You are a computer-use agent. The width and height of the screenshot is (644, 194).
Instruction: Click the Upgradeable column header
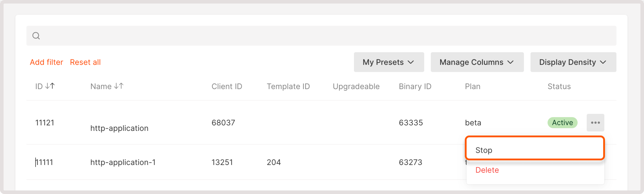(356, 86)
